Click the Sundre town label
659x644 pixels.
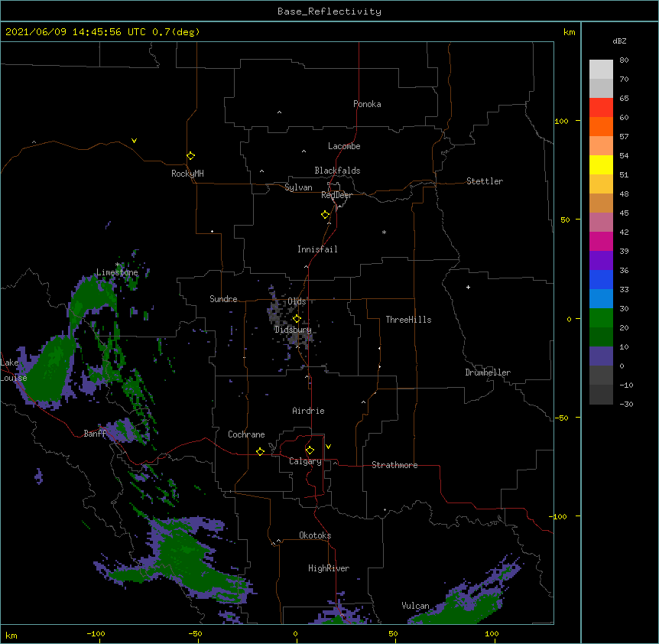pyautogui.click(x=223, y=299)
